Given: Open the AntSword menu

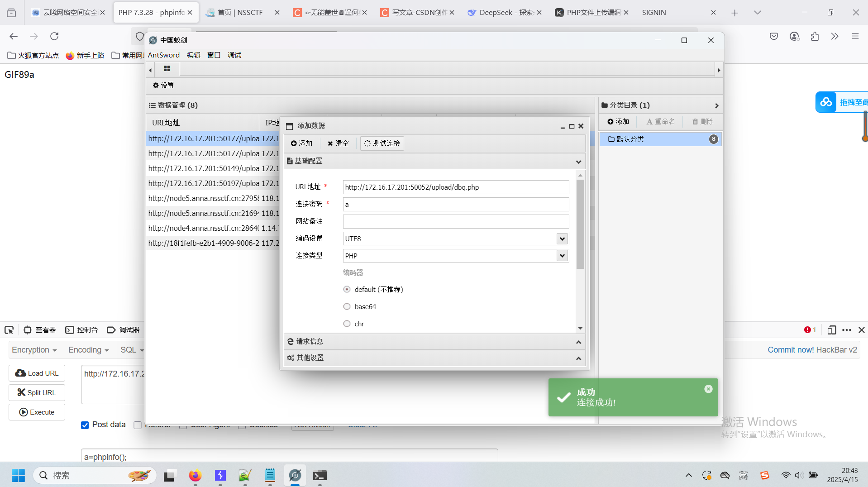Looking at the screenshot, I should click(x=164, y=55).
